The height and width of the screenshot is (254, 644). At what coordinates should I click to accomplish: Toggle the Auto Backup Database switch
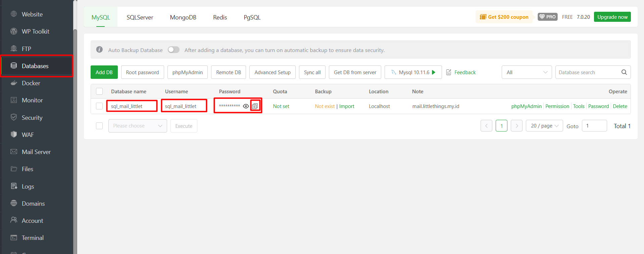(174, 50)
